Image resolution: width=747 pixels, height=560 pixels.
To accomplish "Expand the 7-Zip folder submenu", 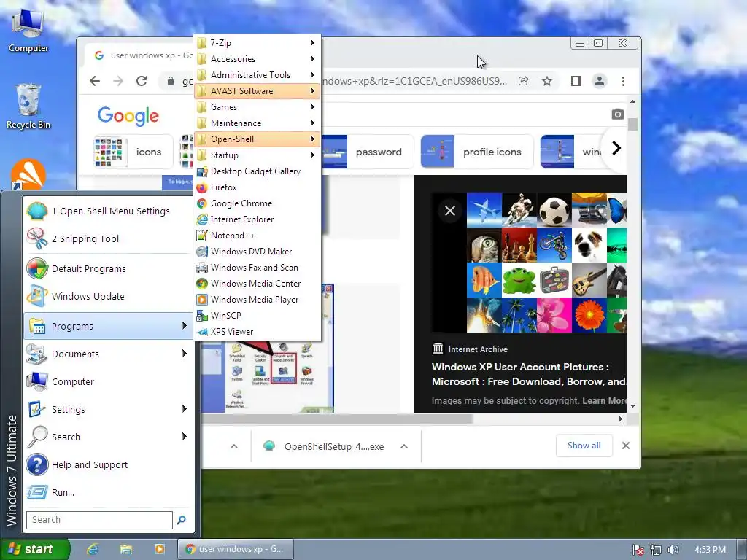I will point(258,43).
